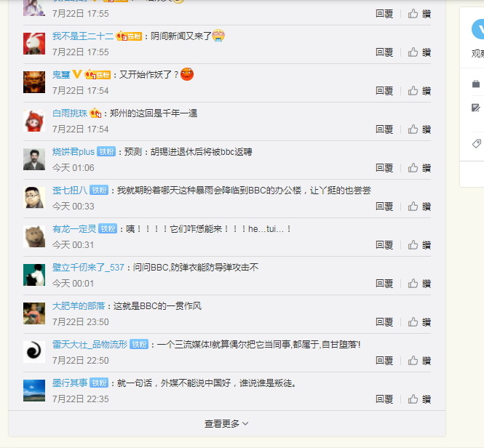The width and height of the screenshot is (484, 448).
Task: Like the comment by 我不是王二十二
Action: point(419,52)
